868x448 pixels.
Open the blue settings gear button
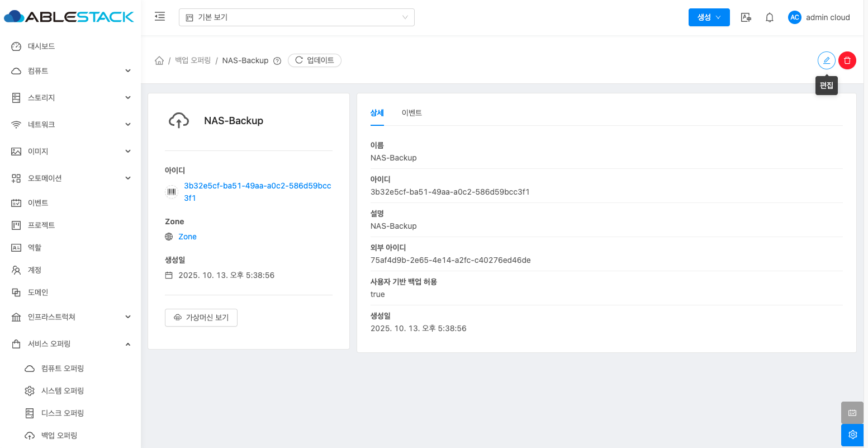pos(852,435)
